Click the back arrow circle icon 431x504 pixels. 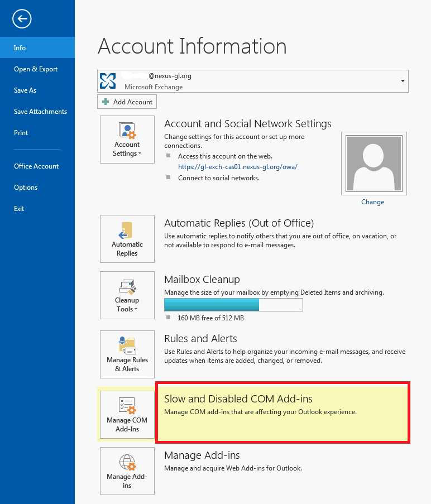[22, 19]
